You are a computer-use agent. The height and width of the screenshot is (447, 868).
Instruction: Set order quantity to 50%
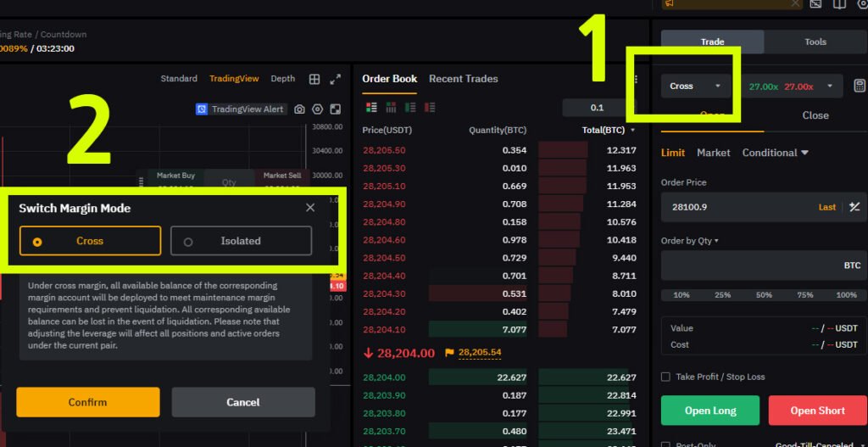pyautogui.click(x=764, y=295)
